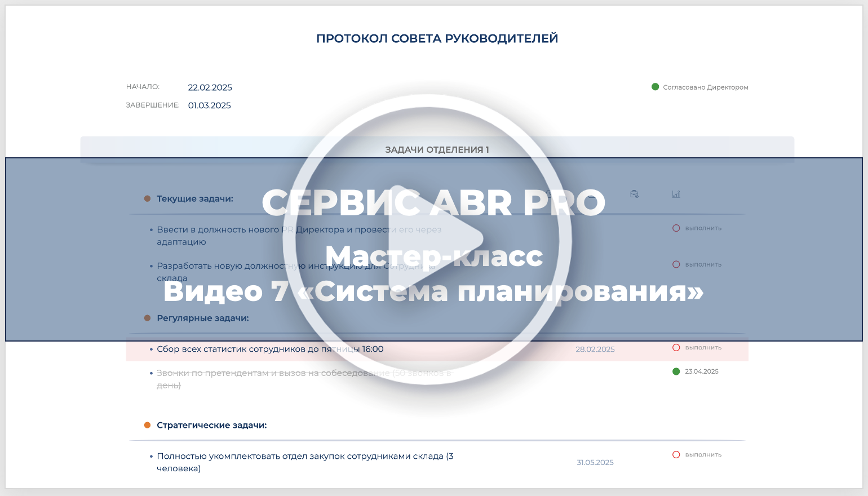The width and height of the screenshot is (868, 496).
Task: Select 'Текущие задачи:' heading
Action: [195, 199]
